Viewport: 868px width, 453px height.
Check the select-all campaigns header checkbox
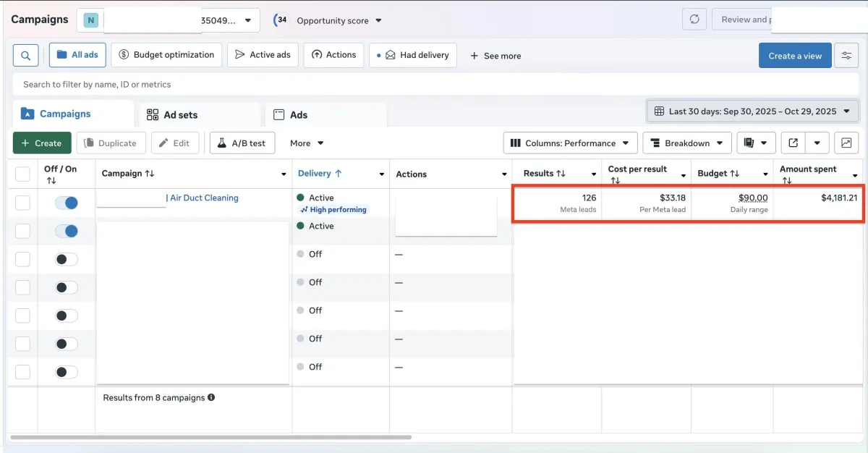click(x=23, y=174)
